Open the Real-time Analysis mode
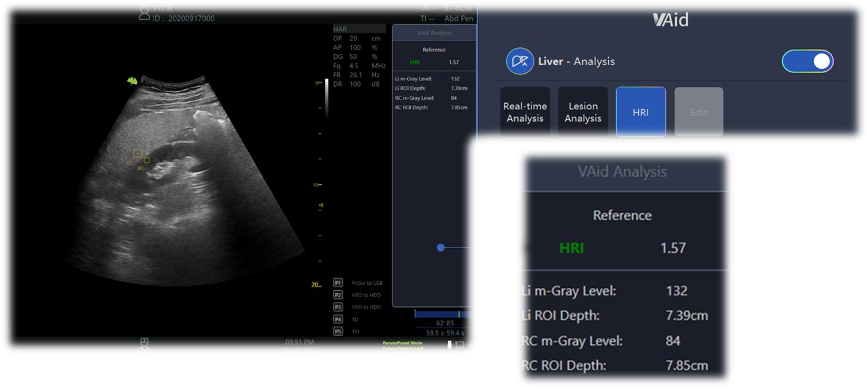The height and width of the screenshot is (388, 868). 525,112
